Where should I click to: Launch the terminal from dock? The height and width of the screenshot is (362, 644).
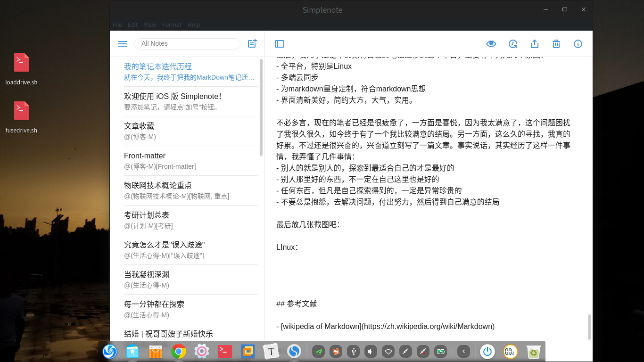225,351
